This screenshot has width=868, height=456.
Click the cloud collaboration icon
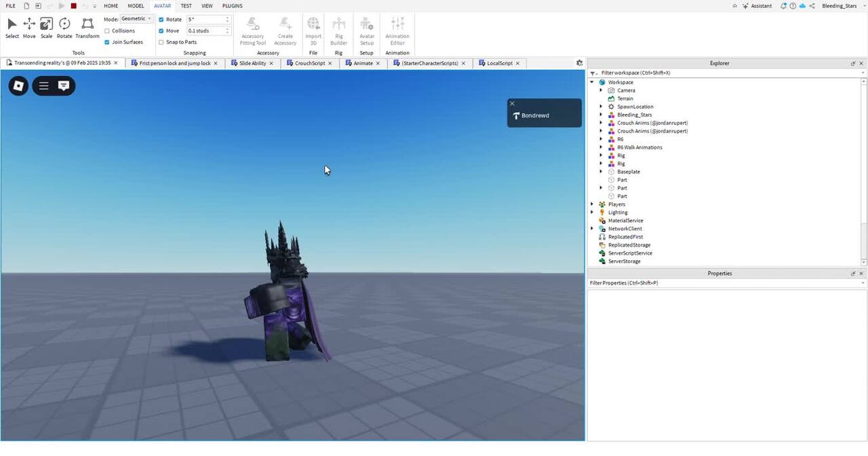tap(802, 6)
